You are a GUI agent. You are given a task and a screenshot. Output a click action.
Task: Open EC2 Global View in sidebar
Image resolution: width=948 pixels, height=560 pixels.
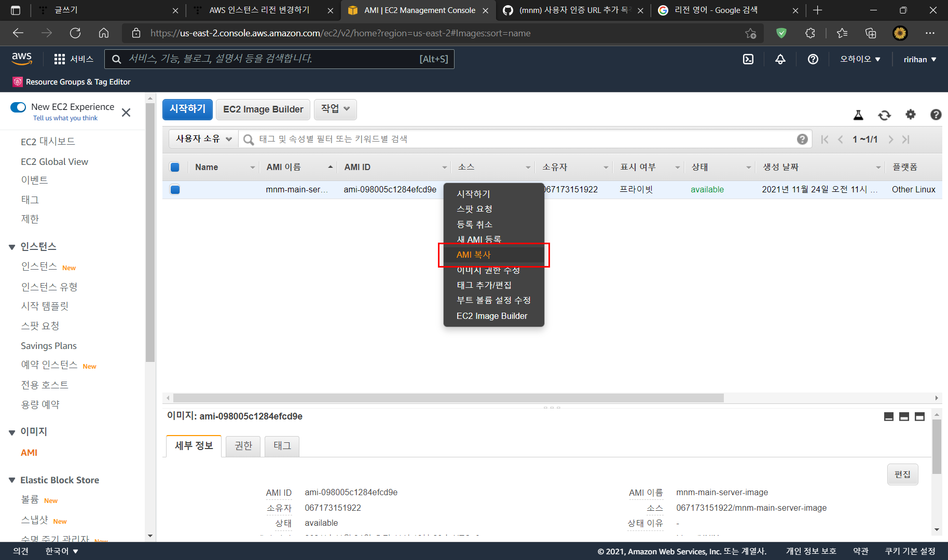point(54,162)
